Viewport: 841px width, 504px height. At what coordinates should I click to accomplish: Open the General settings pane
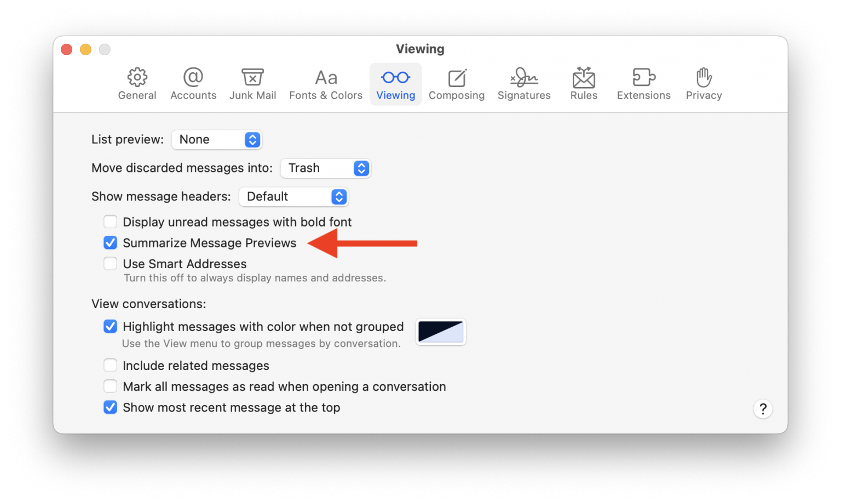point(137,83)
